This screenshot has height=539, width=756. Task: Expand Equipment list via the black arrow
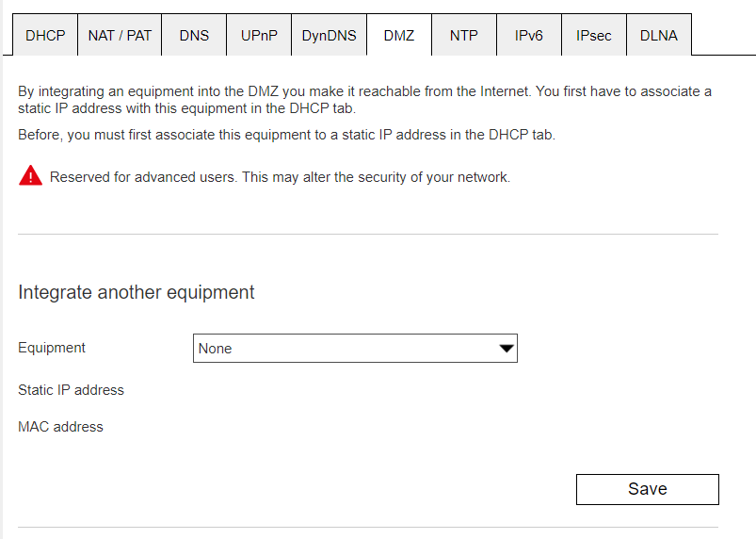[x=507, y=349]
